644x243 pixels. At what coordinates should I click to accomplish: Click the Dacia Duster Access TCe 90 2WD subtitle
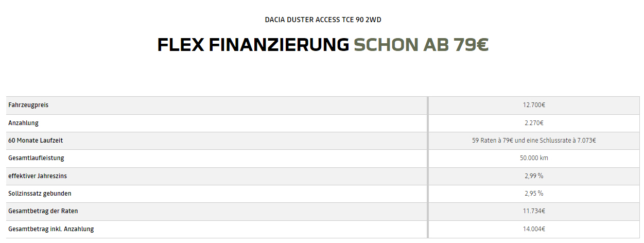323,20
